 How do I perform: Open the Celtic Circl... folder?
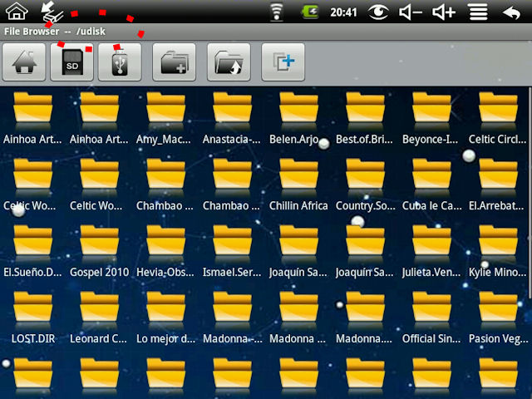click(498, 118)
